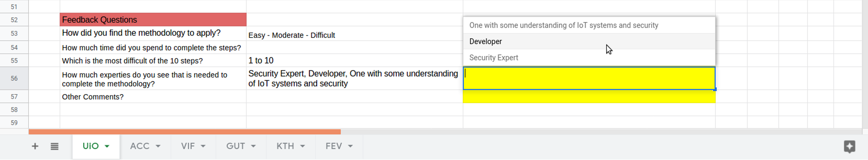Pick the IoT systems understanding option

pos(563,25)
